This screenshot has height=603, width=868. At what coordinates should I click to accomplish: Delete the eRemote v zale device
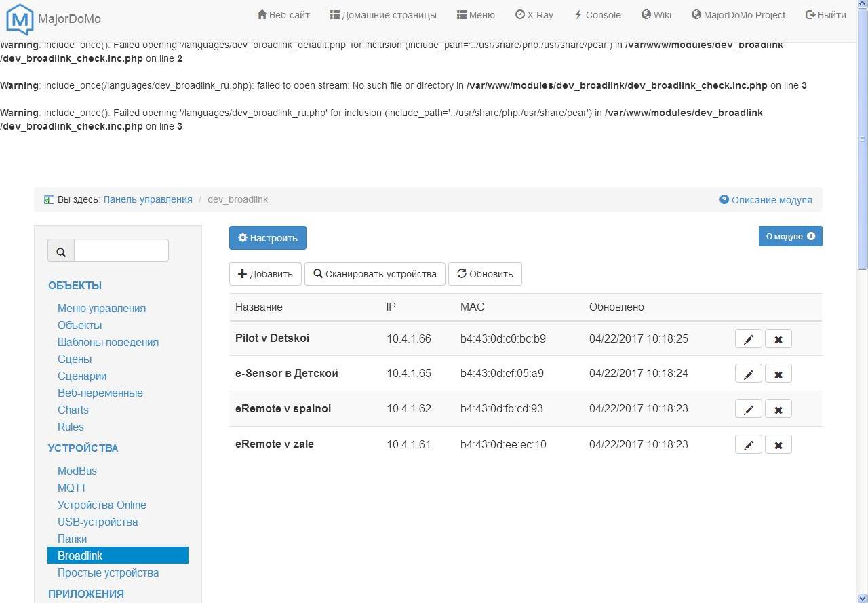click(778, 445)
